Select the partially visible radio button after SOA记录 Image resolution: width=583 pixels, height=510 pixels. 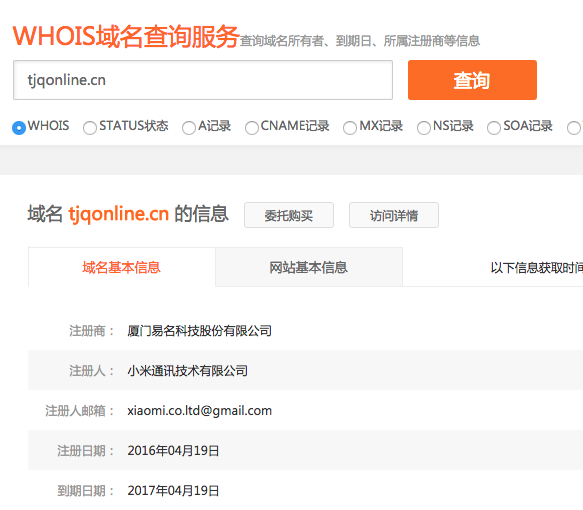(574, 128)
